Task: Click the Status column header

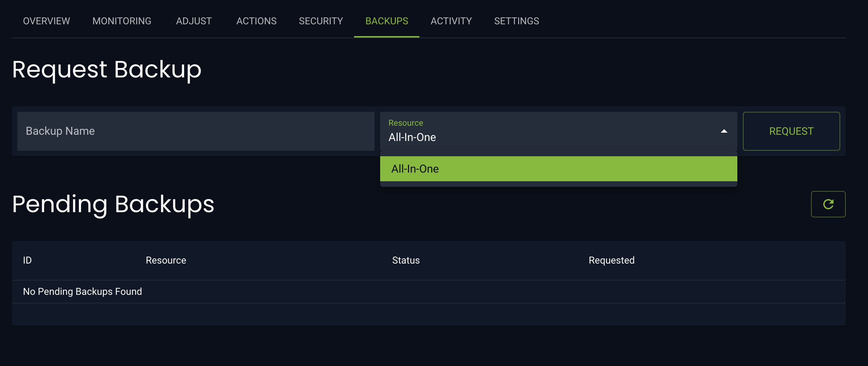Action: (406, 260)
